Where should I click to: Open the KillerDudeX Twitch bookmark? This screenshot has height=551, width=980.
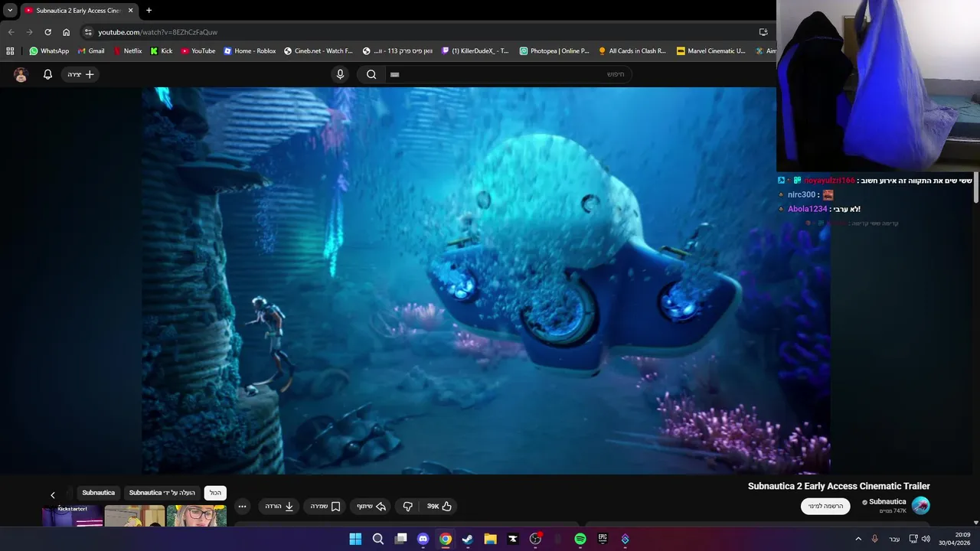pyautogui.click(x=475, y=51)
